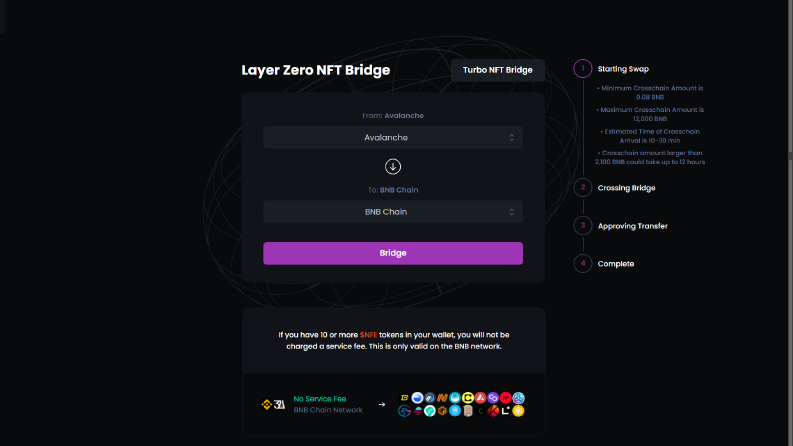The width and height of the screenshot is (793, 446).
Task: Click the white logo beside the BNB diamond
Action: [x=280, y=404]
